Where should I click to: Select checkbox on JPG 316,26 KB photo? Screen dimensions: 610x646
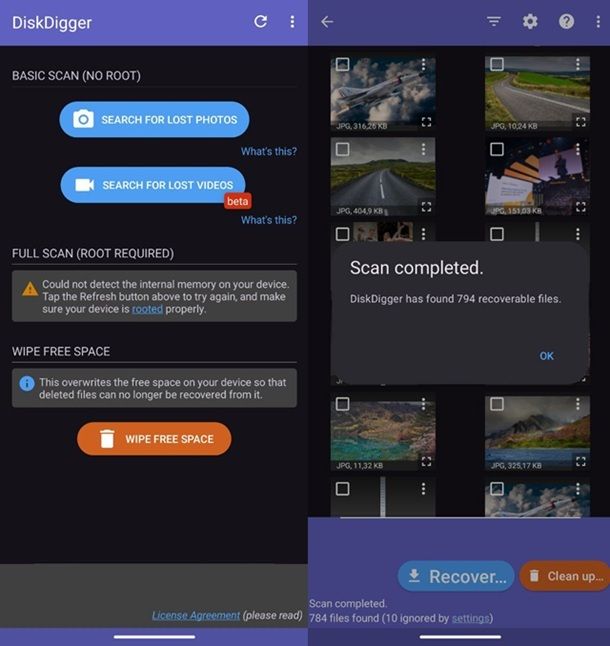pyautogui.click(x=343, y=64)
